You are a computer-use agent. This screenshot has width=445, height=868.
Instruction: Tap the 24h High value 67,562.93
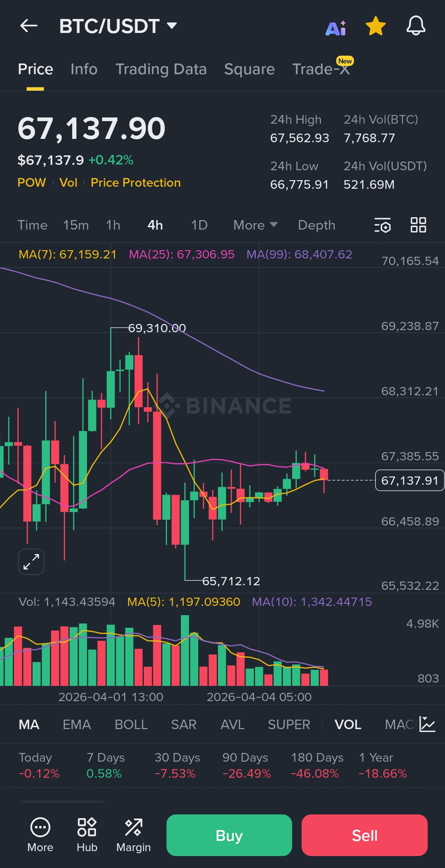300,138
